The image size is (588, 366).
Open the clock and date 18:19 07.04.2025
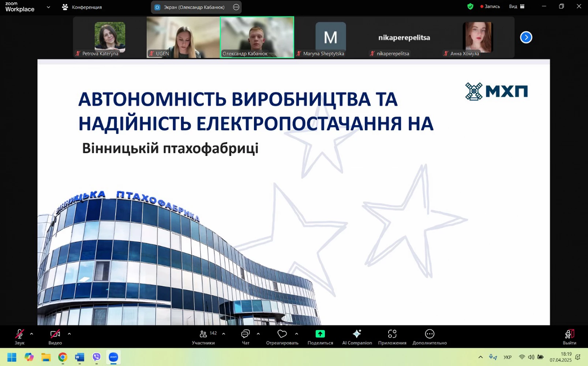[x=561, y=357]
